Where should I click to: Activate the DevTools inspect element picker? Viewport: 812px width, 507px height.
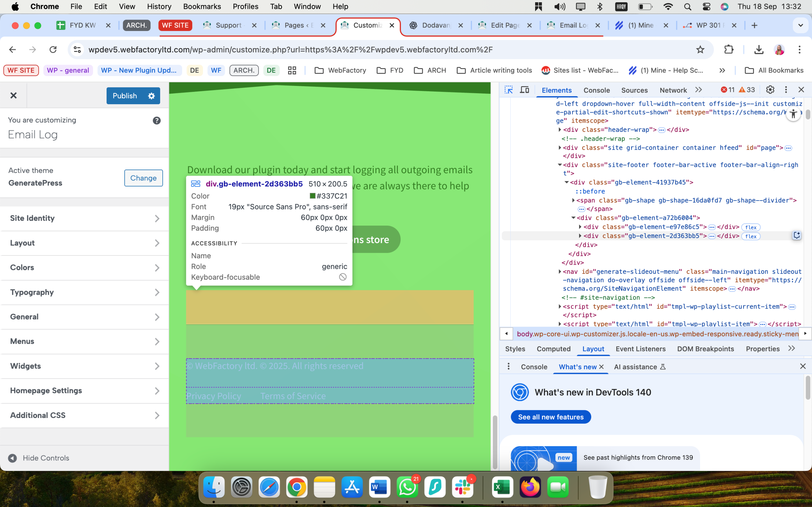click(508, 90)
